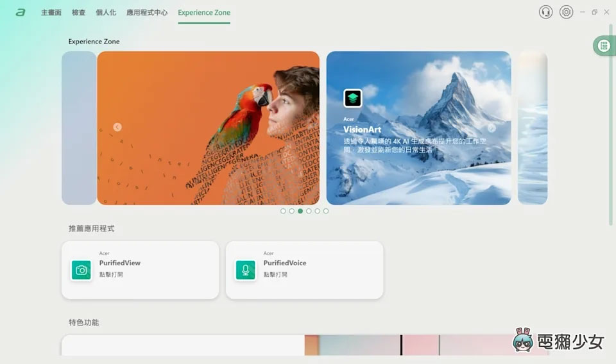
Task: Click the PurifiedView camera icon
Action: [x=81, y=270]
